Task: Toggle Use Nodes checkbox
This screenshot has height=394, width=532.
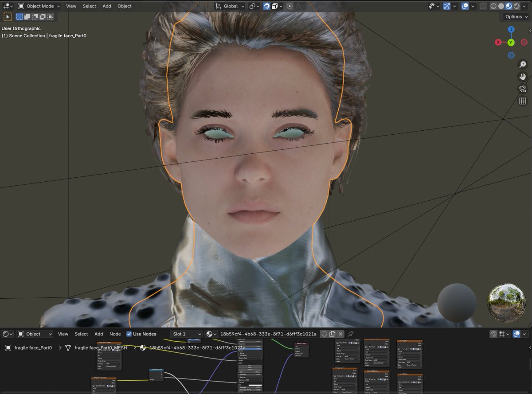Action: pos(129,334)
